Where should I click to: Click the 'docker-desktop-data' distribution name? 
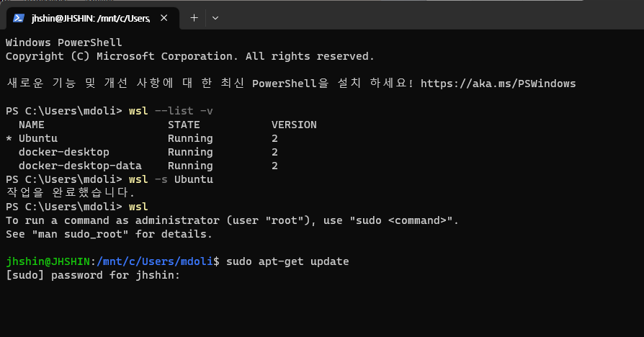coord(80,166)
